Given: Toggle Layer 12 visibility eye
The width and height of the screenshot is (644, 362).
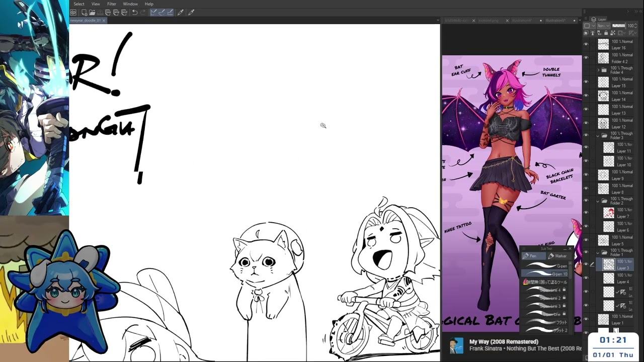Looking at the screenshot, I should (586, 123).
